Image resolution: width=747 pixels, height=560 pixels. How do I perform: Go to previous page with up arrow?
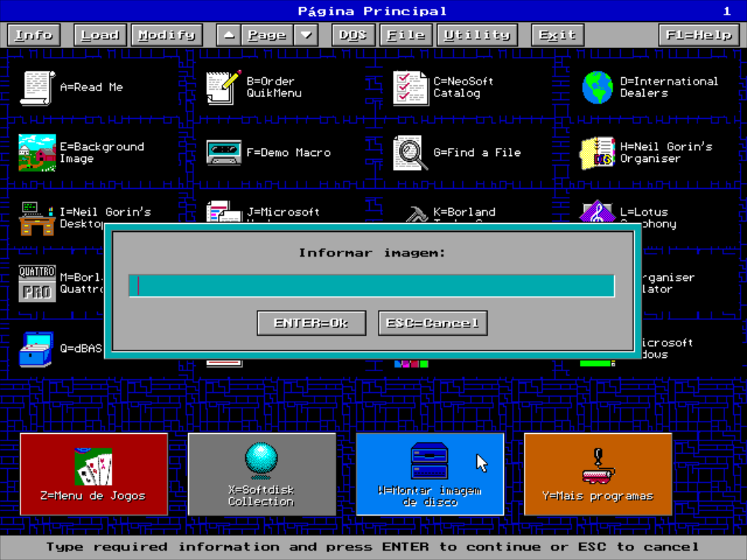tap(228, 35)
